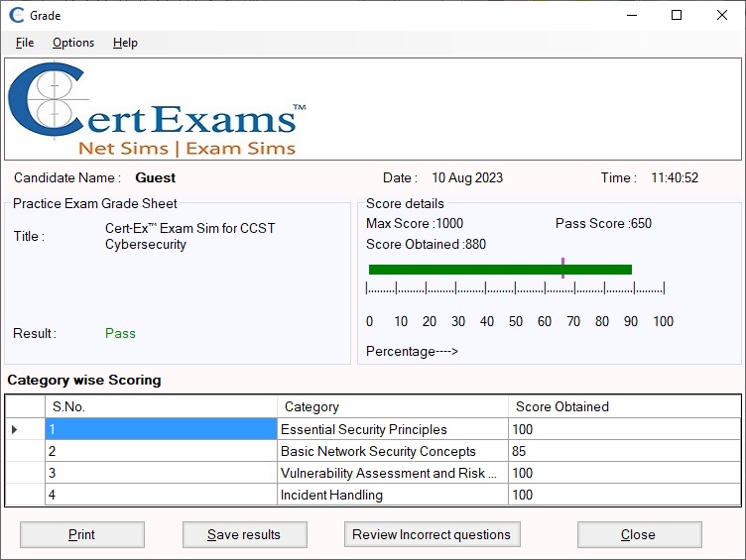Image resolution: width=746 pixels, height=560 pixels.
Task: Click Review Incorrect questions button
Action: [432, 534]
